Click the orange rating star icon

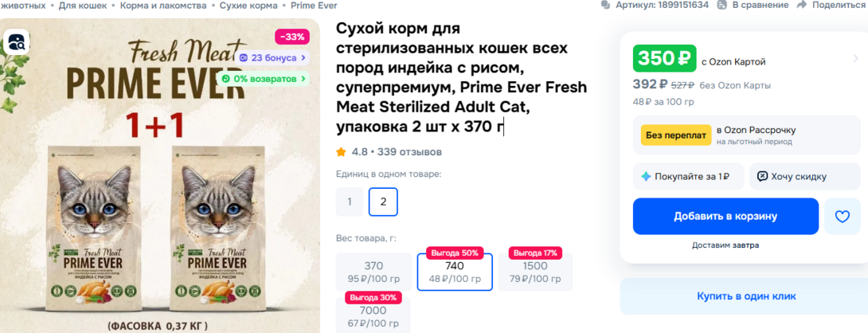pyautogui.click(x=342, y=151)
